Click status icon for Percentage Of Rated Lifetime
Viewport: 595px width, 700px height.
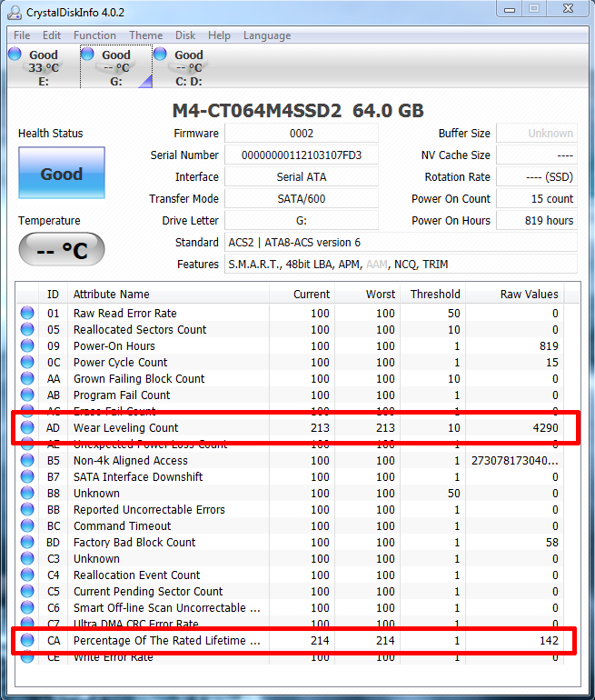27,641
